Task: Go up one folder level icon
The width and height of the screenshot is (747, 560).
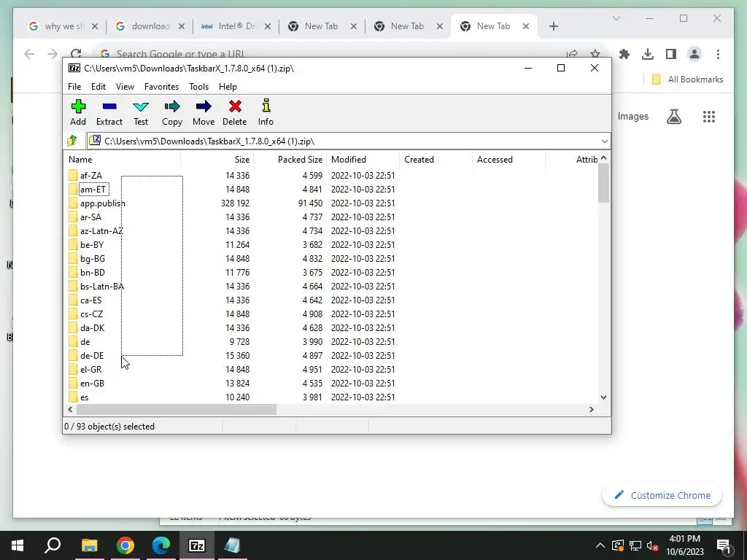Action: (72, 141)
